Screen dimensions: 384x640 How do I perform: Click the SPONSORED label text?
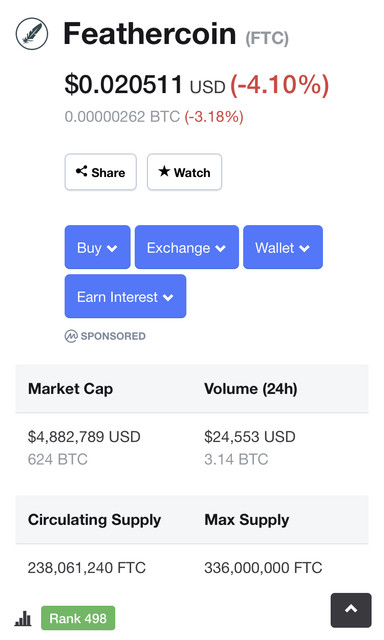[x=113, y=336]
